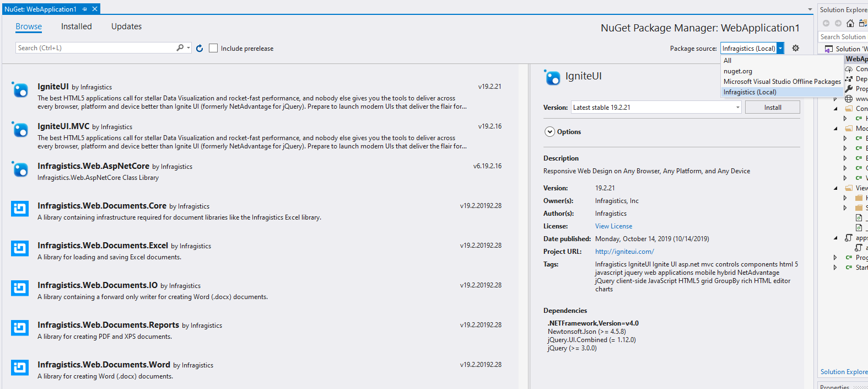The image size is (868, 389).
Task: Expand the Options section
Action: pyautogui.click(x=549, y=132)
